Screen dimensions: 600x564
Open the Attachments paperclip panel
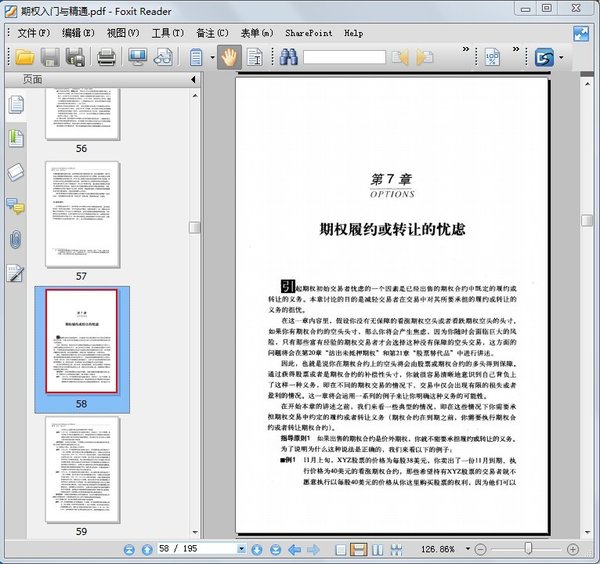point(15,240)
